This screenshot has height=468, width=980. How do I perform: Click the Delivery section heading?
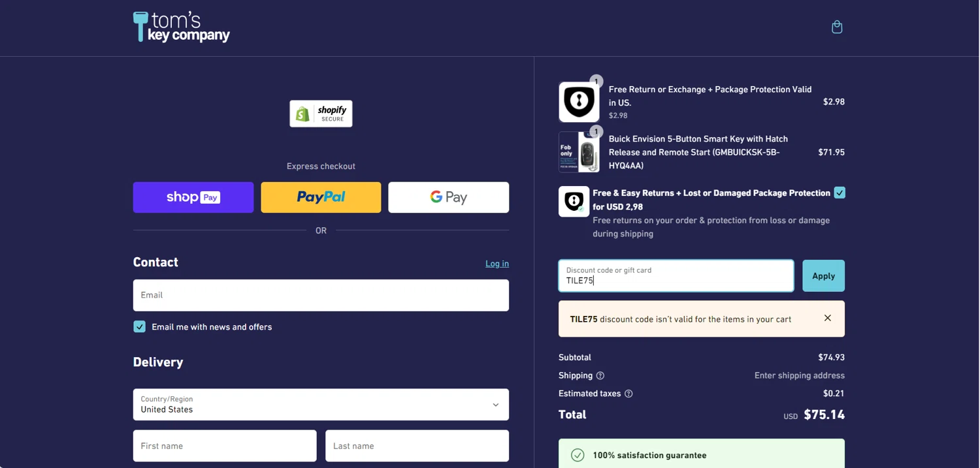coord(158,362)
